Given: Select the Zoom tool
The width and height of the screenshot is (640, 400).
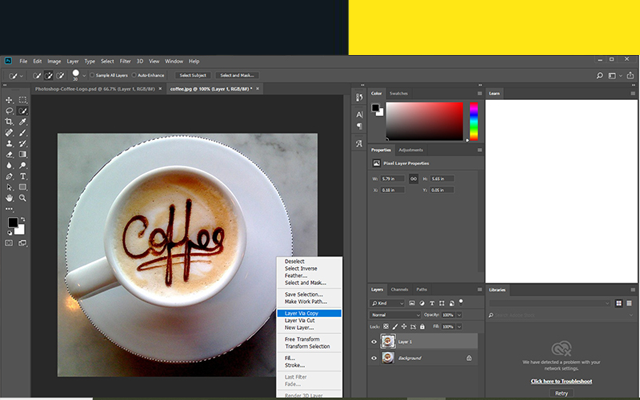Looking at the screenshot, I should 22,198.
